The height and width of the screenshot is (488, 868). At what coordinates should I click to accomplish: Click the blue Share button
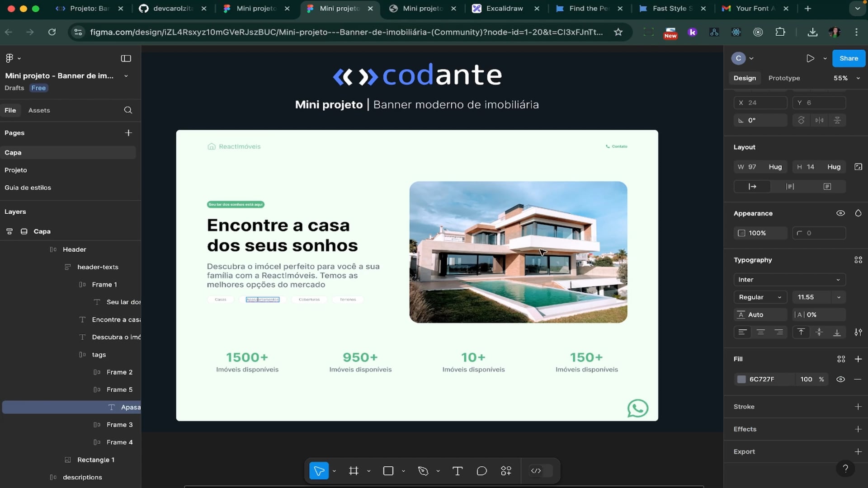tap(848, 58)
